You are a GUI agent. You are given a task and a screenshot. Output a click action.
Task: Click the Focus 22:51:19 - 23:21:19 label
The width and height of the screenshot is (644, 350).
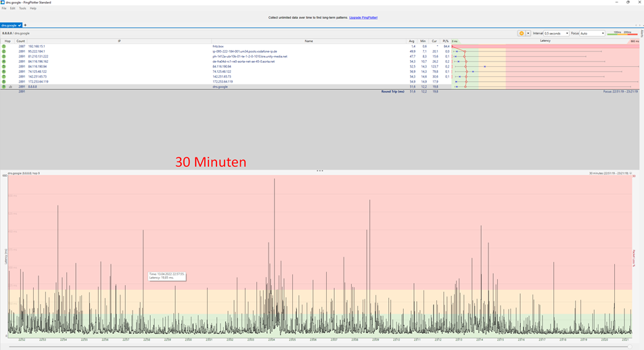tap(620, 91)
